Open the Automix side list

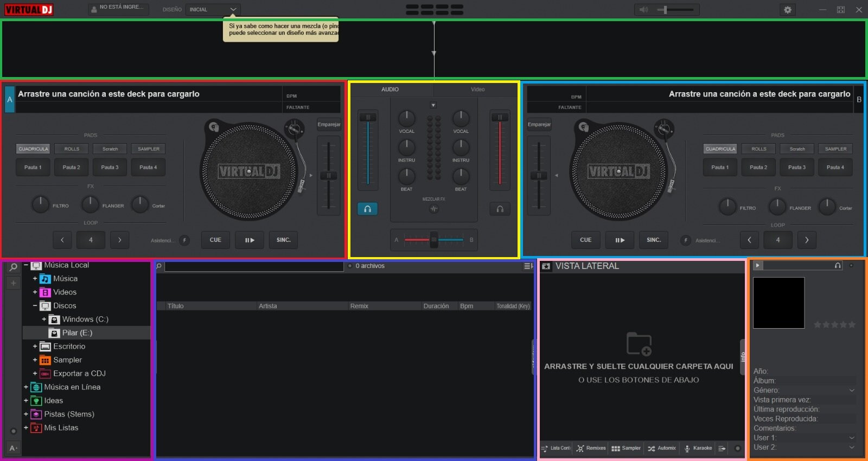pyautogui.click(x=662, y=449)
